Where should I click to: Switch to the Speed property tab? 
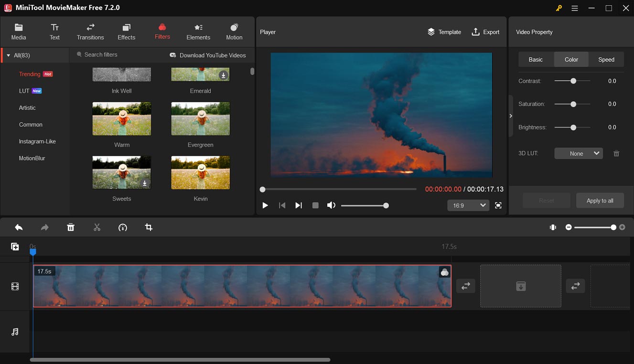pyautogui.click(x=606, y=60)
